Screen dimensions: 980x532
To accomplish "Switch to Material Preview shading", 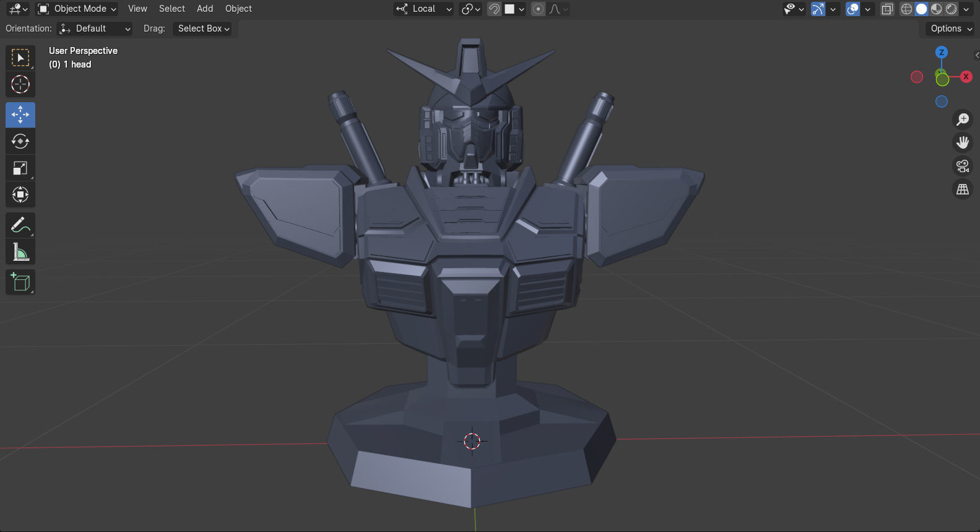I will tap(936, 9).
